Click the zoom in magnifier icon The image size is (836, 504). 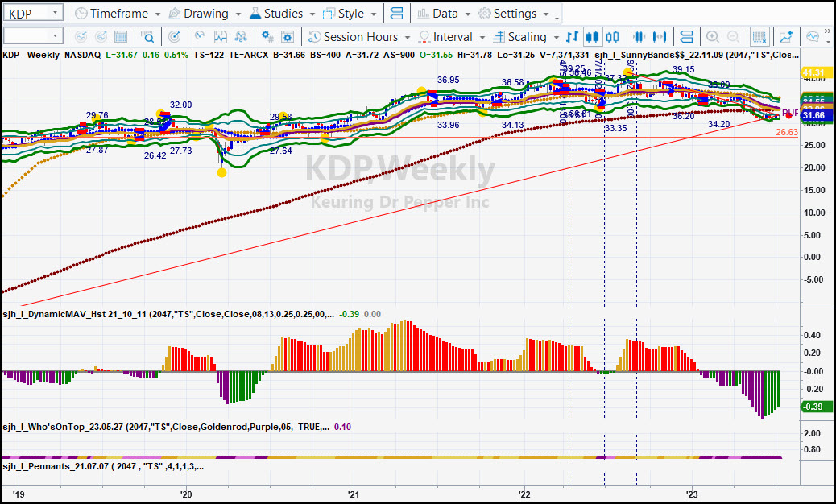pyautogui.click(x=712, y=37)
